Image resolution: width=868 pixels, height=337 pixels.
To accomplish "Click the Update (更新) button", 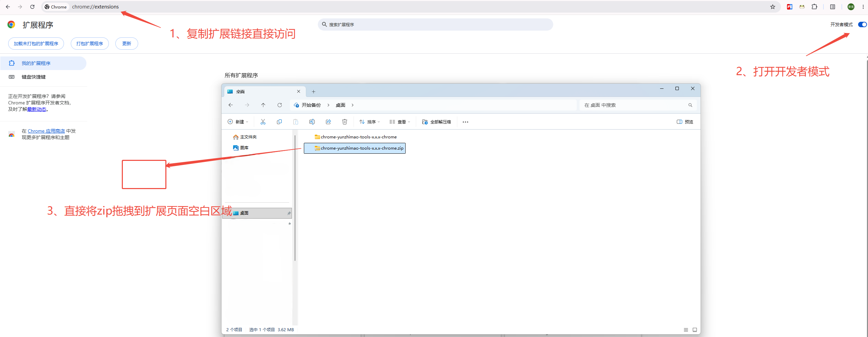I will [x=127, y=44].
